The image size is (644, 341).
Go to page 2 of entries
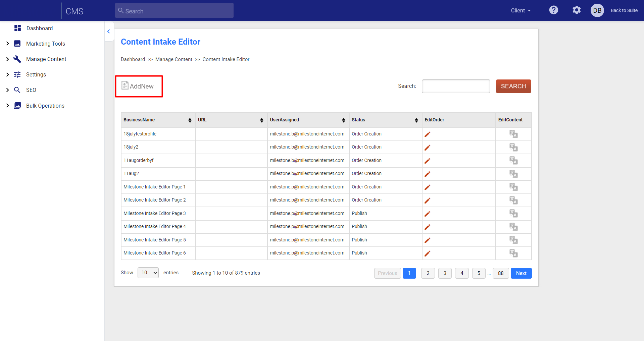click(428, 273)
